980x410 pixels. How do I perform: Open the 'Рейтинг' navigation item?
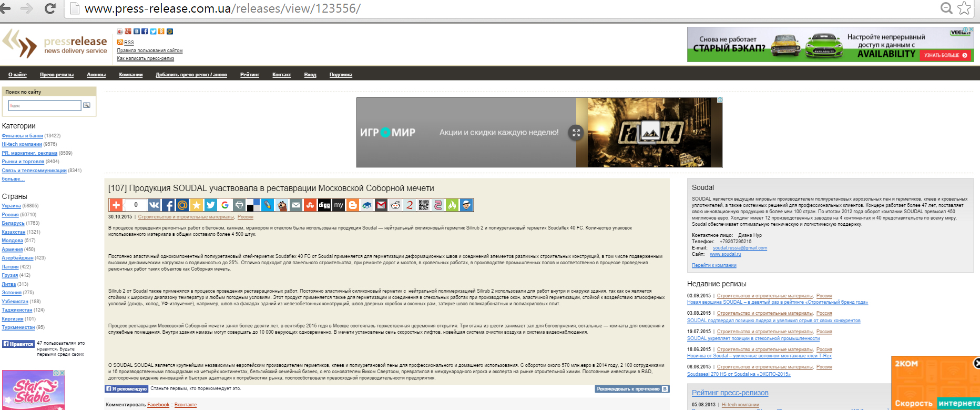click(250, 75)
